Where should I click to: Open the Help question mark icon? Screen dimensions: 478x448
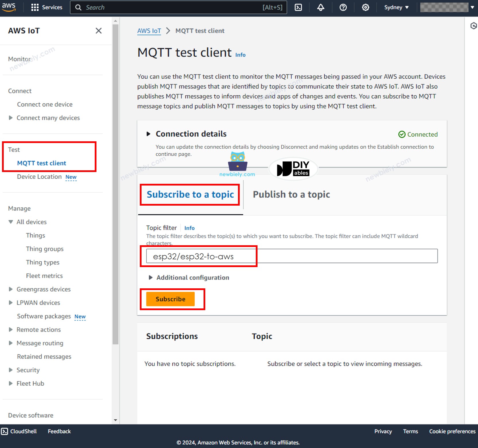point(343,7)
